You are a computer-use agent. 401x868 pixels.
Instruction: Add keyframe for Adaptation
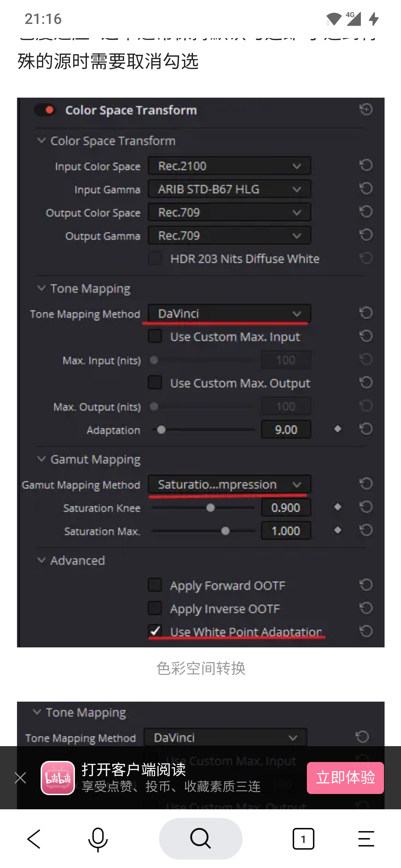click(x=338, y=429)
